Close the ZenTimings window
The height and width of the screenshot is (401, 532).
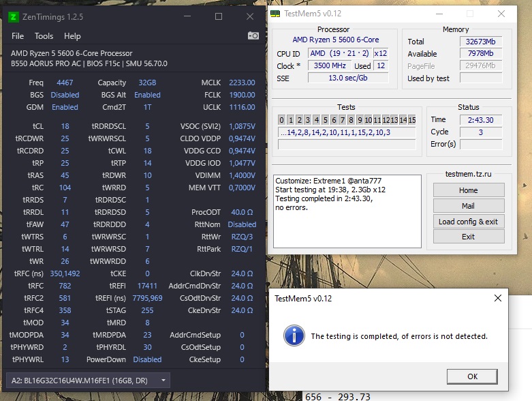250,16
